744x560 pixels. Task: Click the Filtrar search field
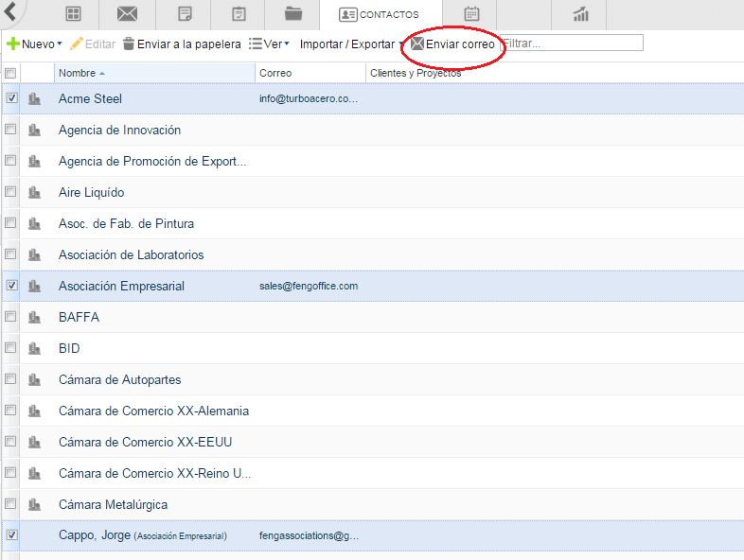tap(572, 44)
